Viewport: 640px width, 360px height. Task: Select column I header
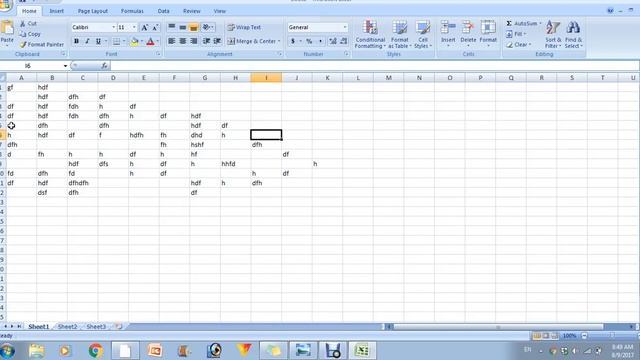click(266, 78)
